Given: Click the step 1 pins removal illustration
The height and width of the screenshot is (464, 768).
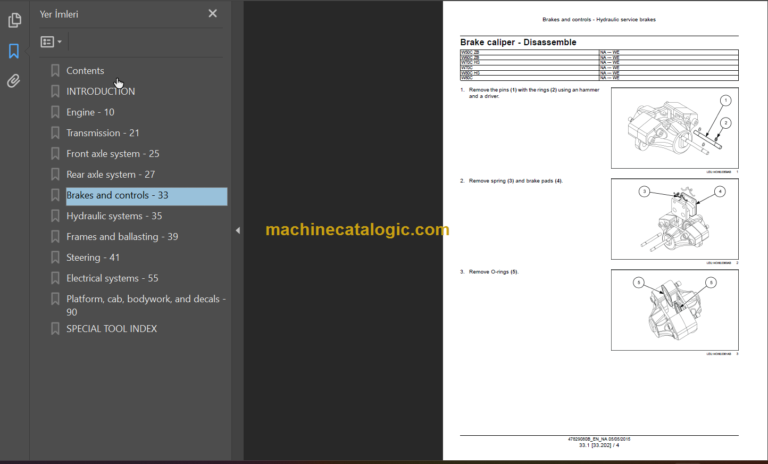Looking at the screenshot, I should point(674,128).
